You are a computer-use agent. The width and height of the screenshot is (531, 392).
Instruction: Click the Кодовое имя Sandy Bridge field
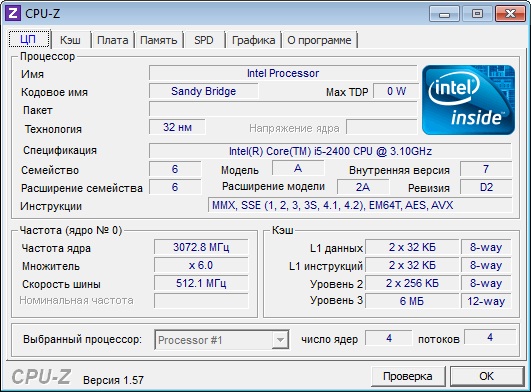coord(204,91)
